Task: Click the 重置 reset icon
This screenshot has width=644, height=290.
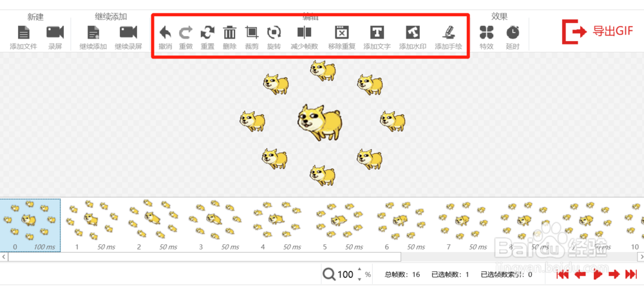Action: pyautogui.click(x=207, y=32)
